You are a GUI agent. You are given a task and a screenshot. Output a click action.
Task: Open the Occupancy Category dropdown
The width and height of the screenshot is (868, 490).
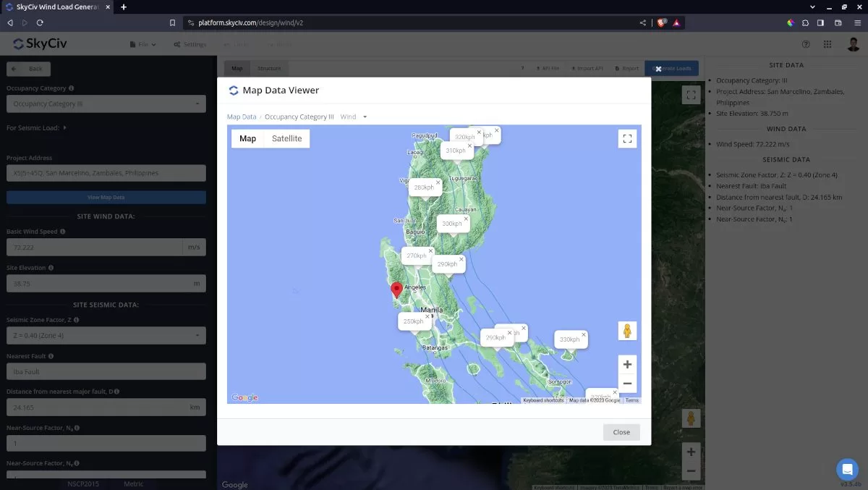click(x=106, y=104)
